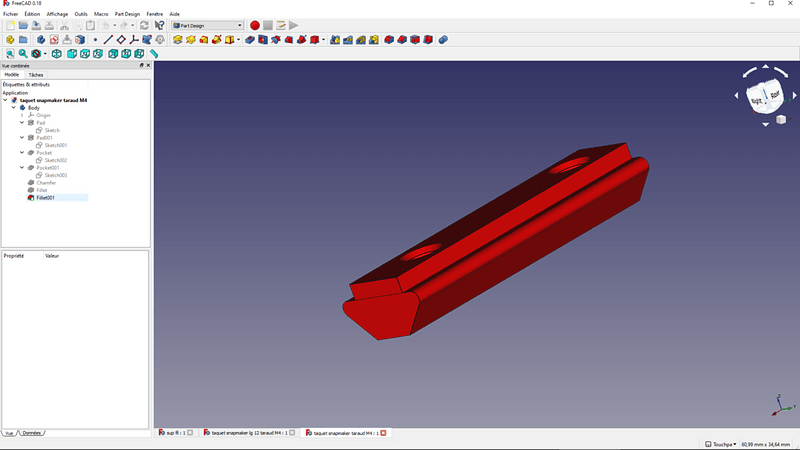Select the Hole tool
The image size is (800, 450).
tap(263, 40)
